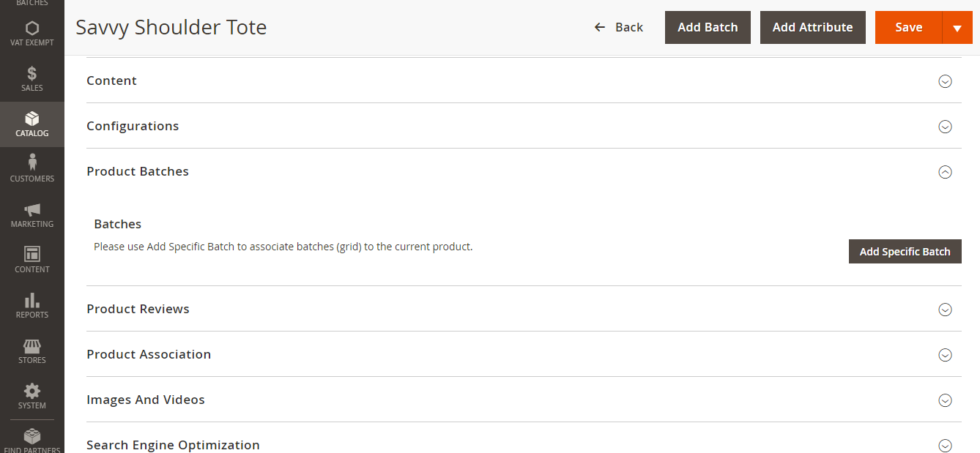This screenshot has width=980, height=453.
Task: Expand the Content section
Action: (x=945, y=81)
